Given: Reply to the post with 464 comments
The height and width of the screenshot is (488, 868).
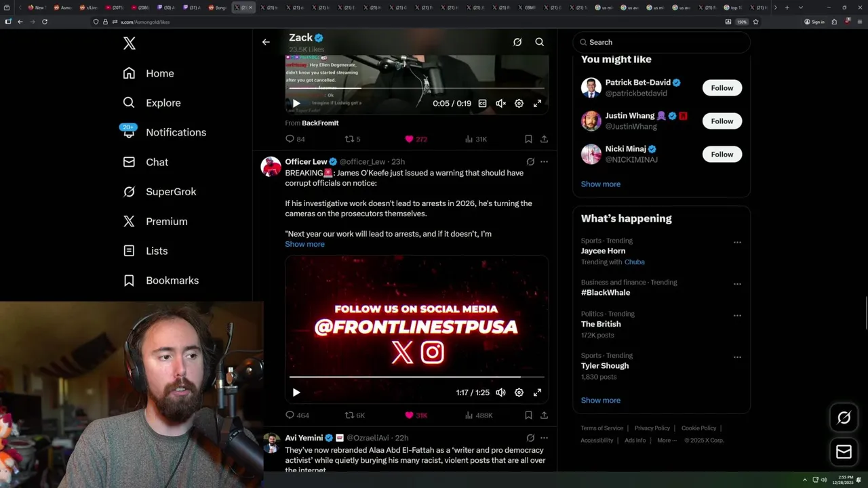Looking at the screenshot, I should tap(297, 415).
